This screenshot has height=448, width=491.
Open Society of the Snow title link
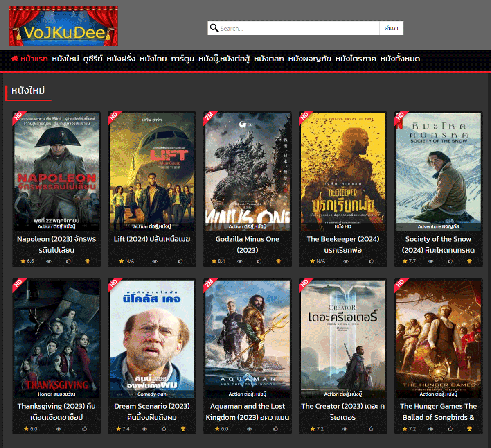[x=438, y=244]
